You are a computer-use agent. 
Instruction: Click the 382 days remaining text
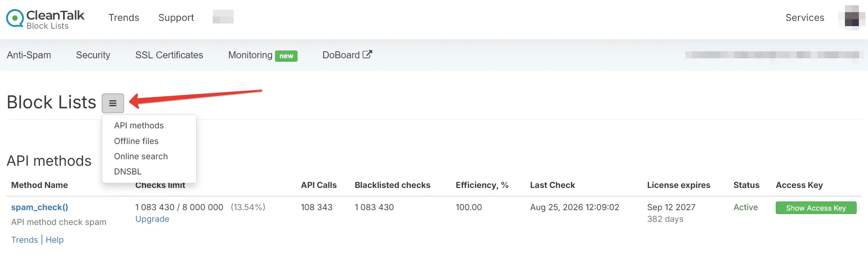coord(665,219)
